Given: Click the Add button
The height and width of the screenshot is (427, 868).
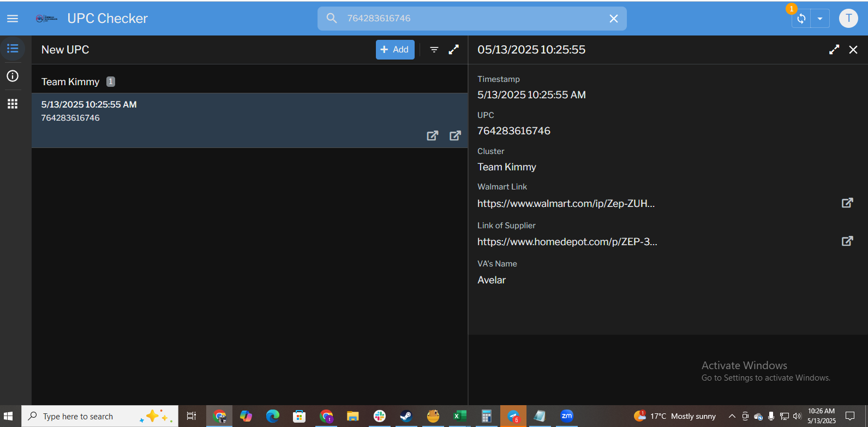Looking at the screenshot, I should 395,50.
